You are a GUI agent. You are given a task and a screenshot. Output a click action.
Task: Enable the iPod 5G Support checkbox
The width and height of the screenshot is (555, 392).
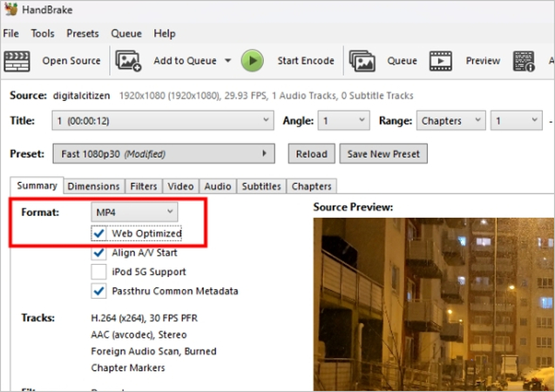tap(98, 272)
